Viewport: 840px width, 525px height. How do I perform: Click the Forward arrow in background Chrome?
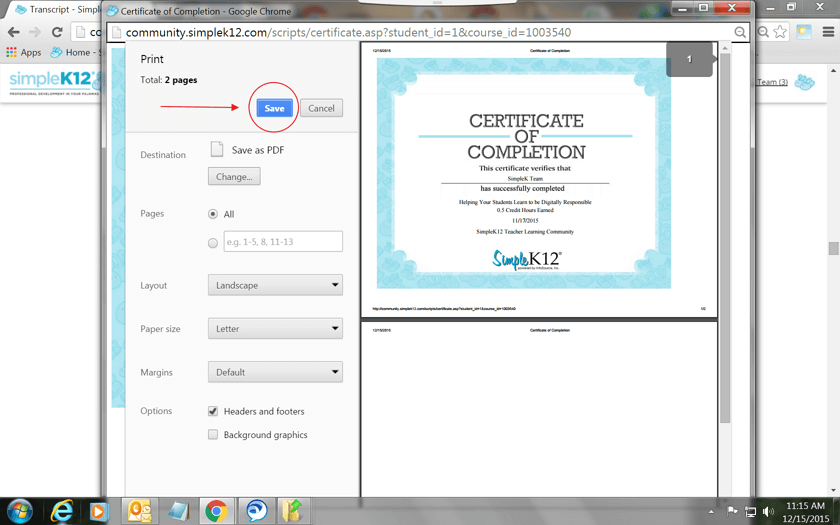(35, 32)
